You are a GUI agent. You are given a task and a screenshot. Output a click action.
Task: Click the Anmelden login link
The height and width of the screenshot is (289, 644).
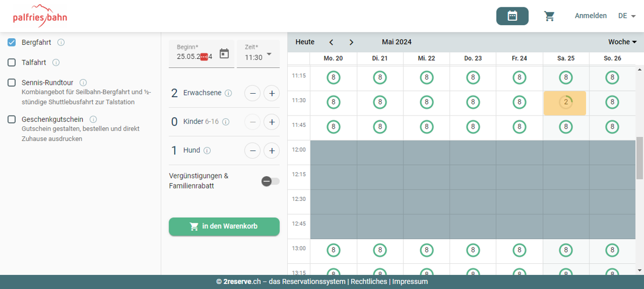click(590, 16)
